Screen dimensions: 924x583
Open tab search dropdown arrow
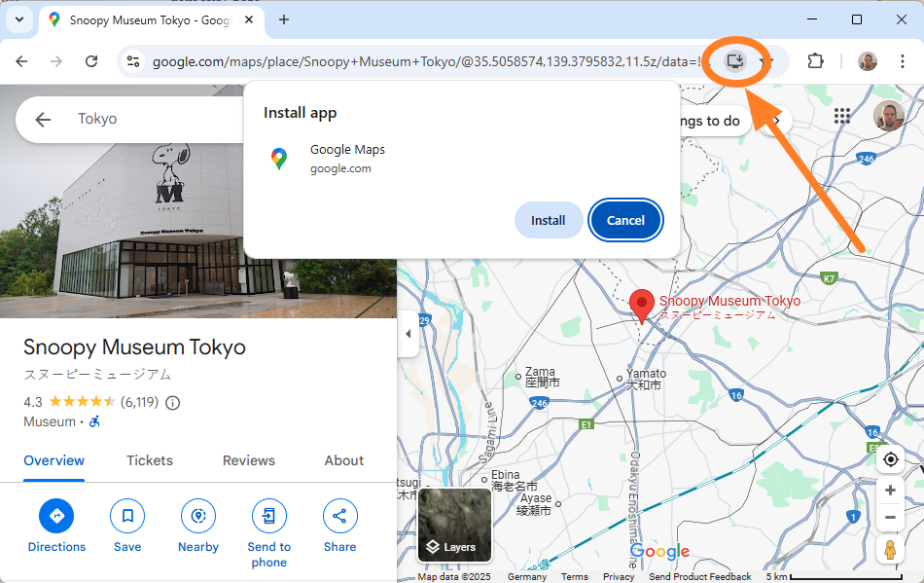[x=19, y=19]
